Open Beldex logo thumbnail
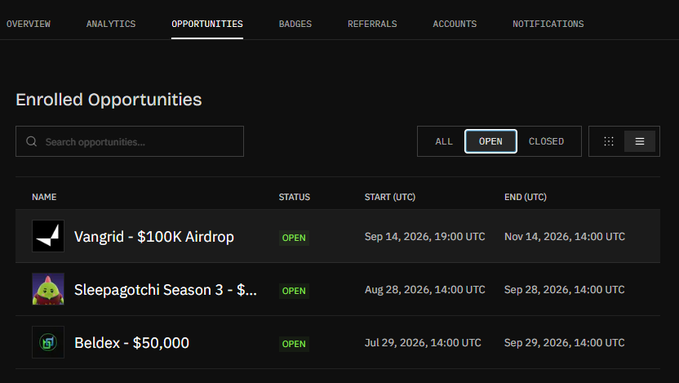This screenshot has height=383, width=679. [x=48, y=342]
